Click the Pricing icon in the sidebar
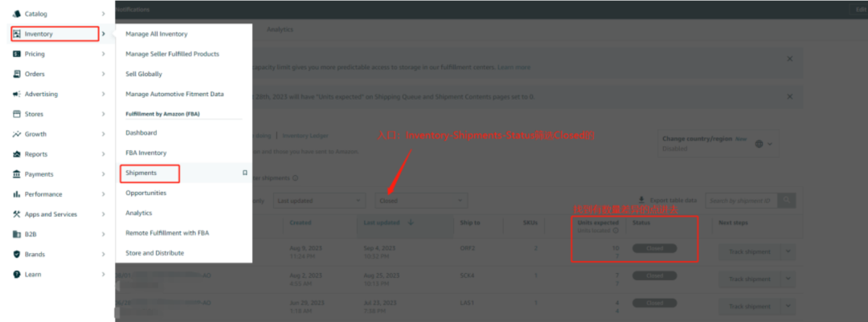The width and height of the screenshot is (868, 322). point(17,54)
